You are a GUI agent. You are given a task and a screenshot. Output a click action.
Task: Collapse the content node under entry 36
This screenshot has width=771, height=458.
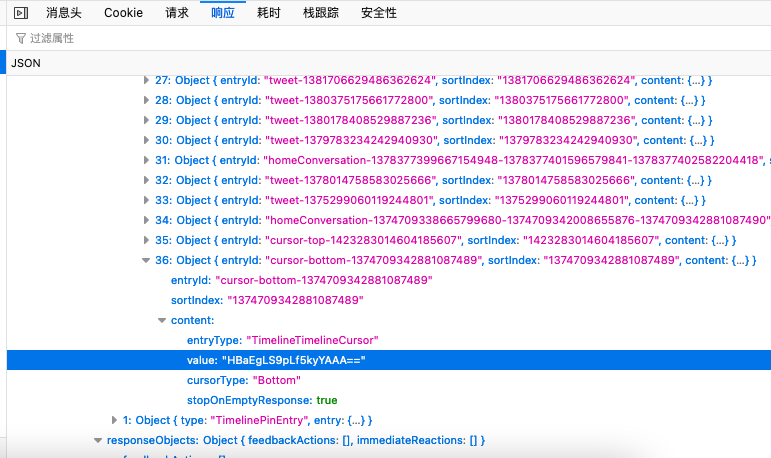(x=162, y=320)
